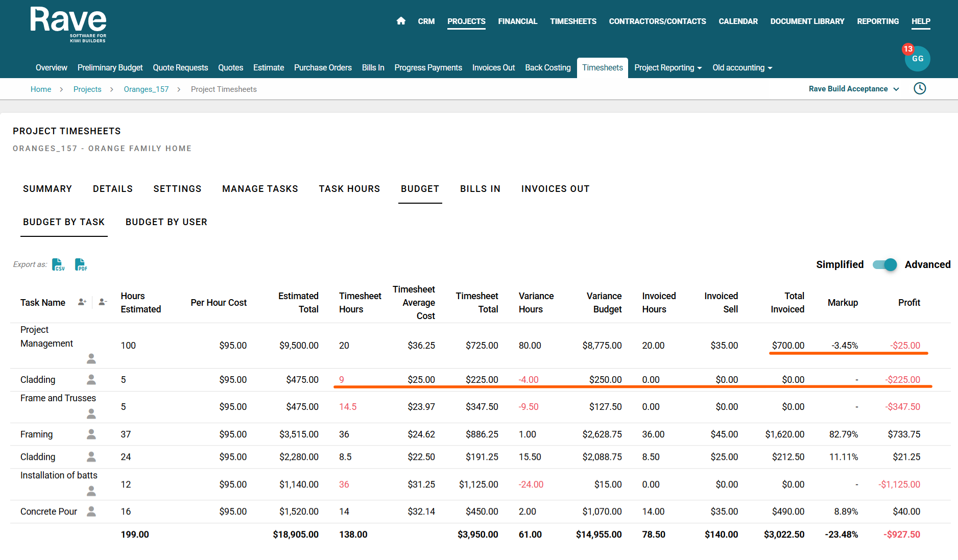
Task: Go to Projects breadcrumb link
Action: (x=87, y=89)
